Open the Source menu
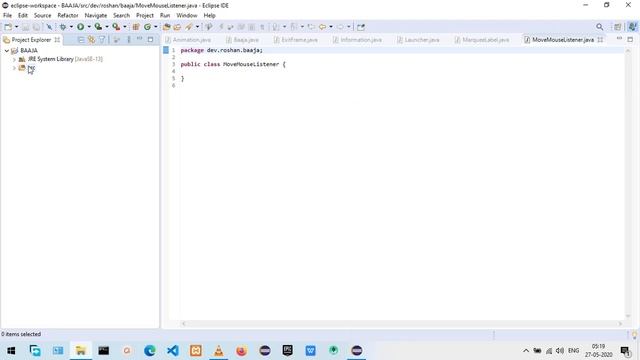 pyautogui.click(x=42, y=16)
